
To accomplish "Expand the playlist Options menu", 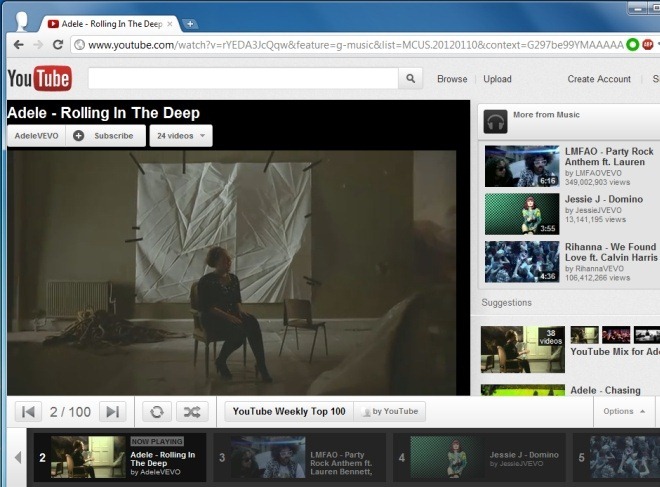I will (x=624, y=411).
